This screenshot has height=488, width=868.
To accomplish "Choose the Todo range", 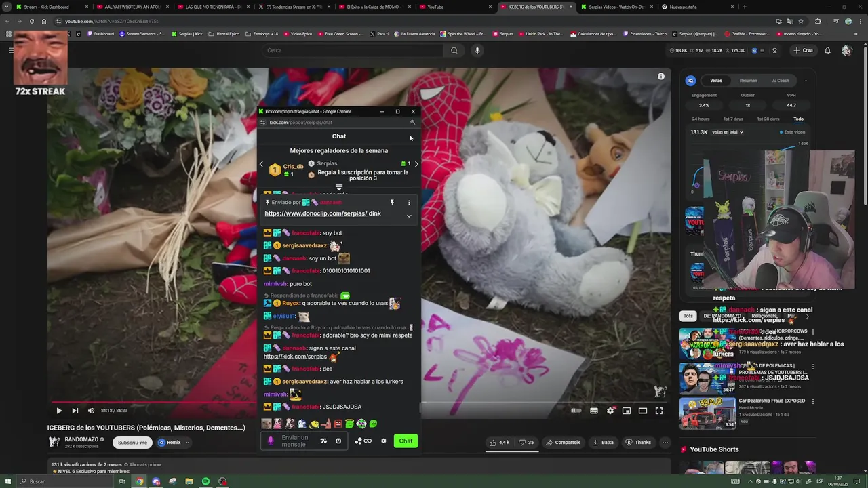I will (798, 119).
